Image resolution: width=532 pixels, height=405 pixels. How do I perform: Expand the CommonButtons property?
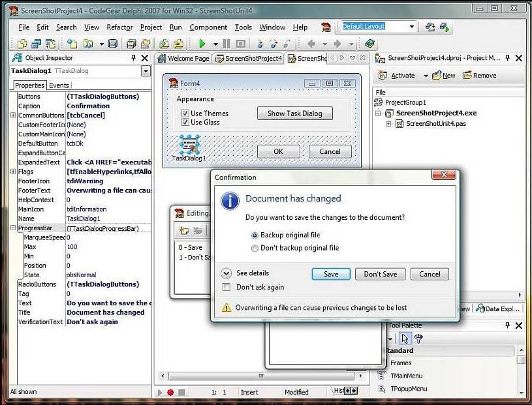pos(13,115)
